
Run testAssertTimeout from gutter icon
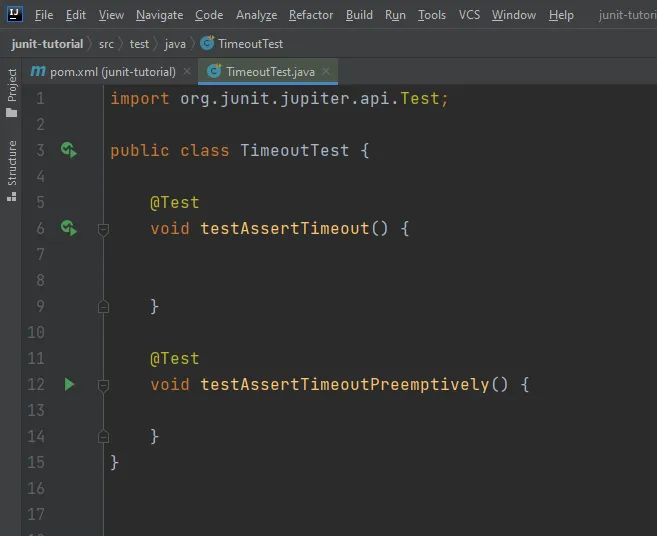click(x=69, y=228)
